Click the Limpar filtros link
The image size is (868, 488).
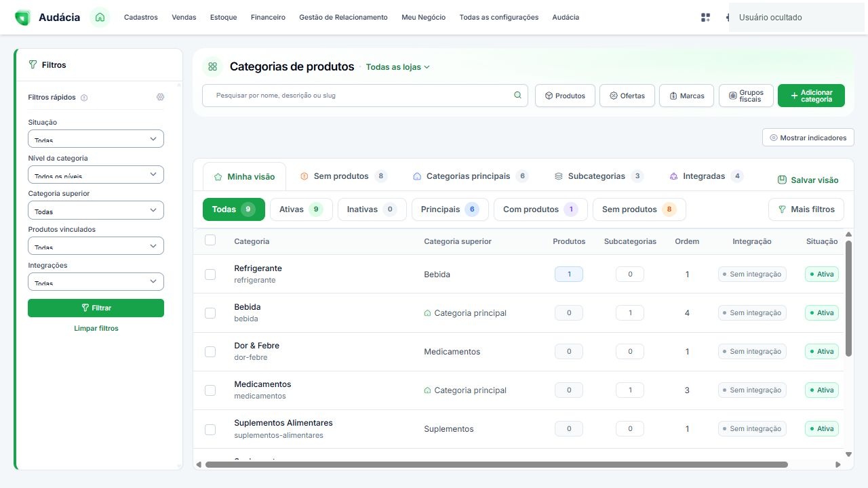click(96, 329)
